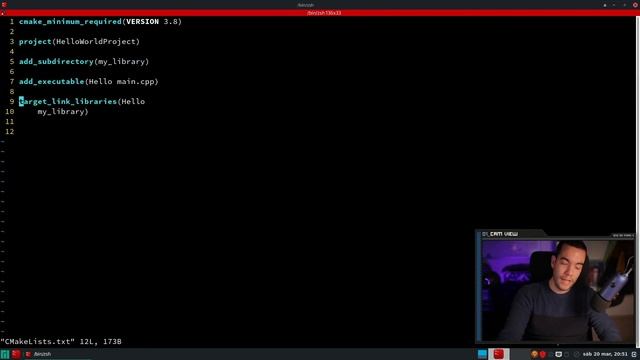The image size is (640, 360).
Task: Click the red Terminator titlebar strip
Action: (x=320, y=13)
